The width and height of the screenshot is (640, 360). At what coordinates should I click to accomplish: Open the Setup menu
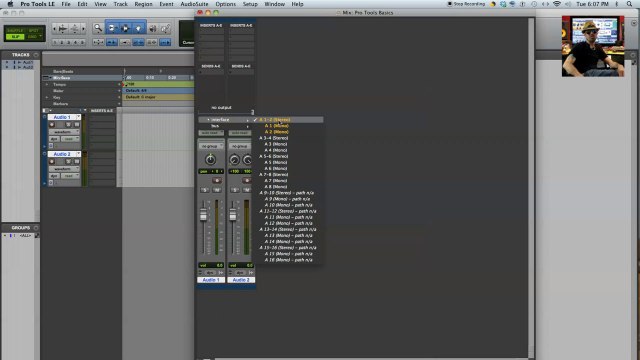tap(250, 4)
